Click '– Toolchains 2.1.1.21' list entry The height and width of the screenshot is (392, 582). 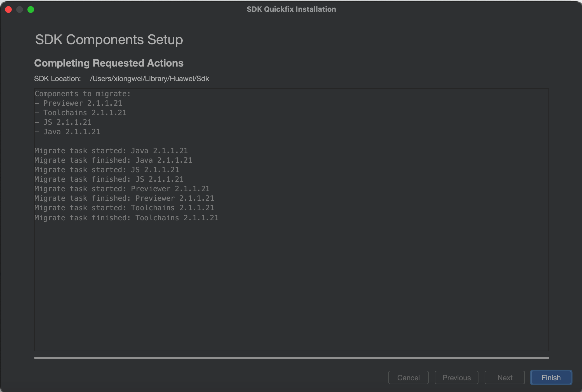coord(81,113)
